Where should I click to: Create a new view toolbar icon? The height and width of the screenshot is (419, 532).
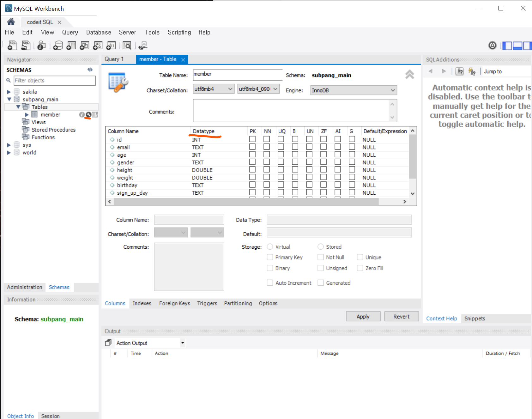tap(84, 46)
